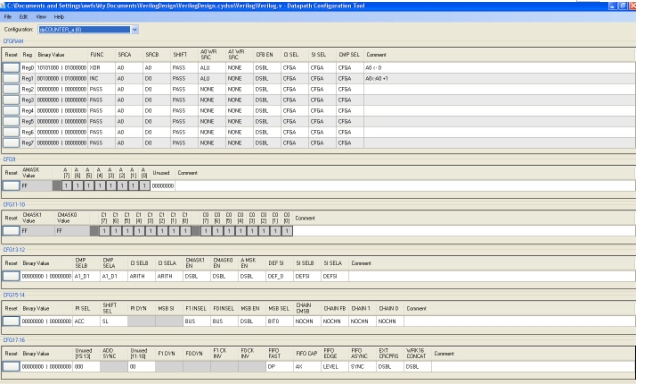Toggle CMASK1 bit C1[0]
Screen dimensions: 650x384
[186, 231]
